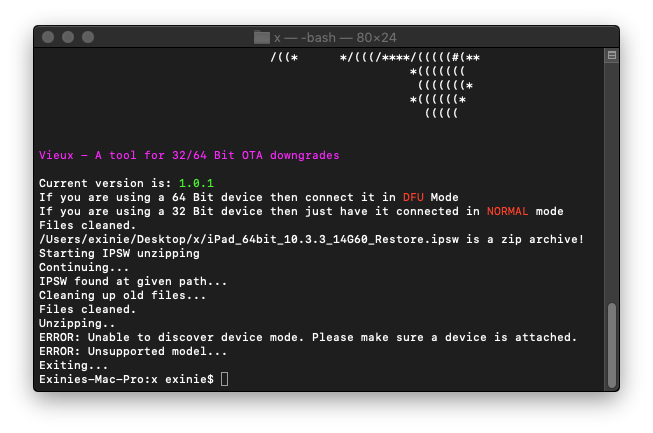Click the 'ERROR: Unsupported model...' line
Viewport: 653px width, 433px height.
132,352
